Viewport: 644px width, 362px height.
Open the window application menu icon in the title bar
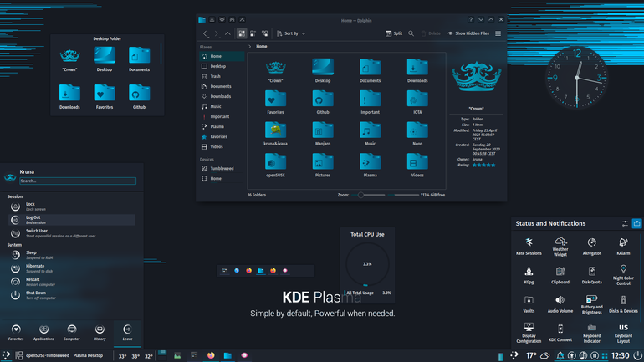212,19
